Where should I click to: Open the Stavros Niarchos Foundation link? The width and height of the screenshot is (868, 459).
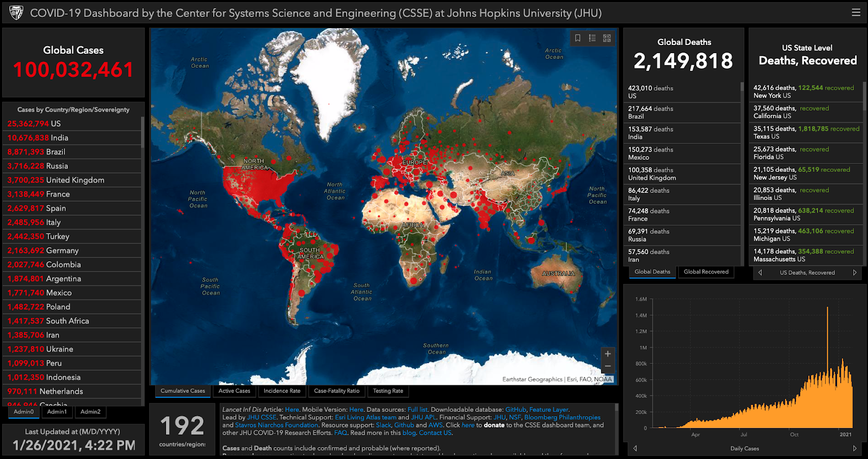tap(277, 425)
